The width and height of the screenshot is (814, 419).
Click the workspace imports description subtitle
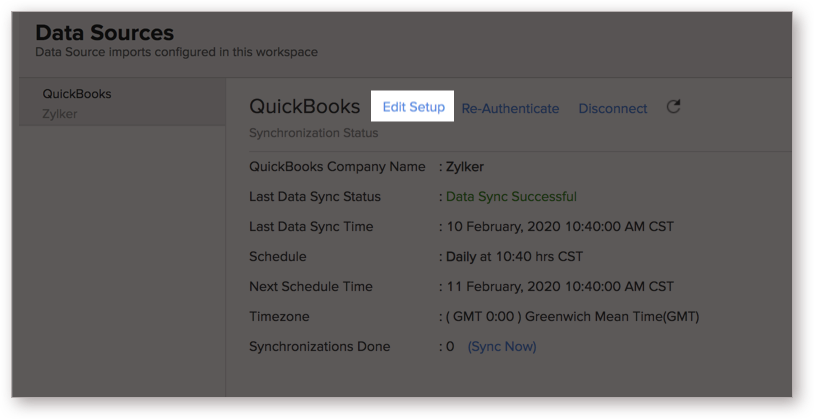tap(177, 52)
